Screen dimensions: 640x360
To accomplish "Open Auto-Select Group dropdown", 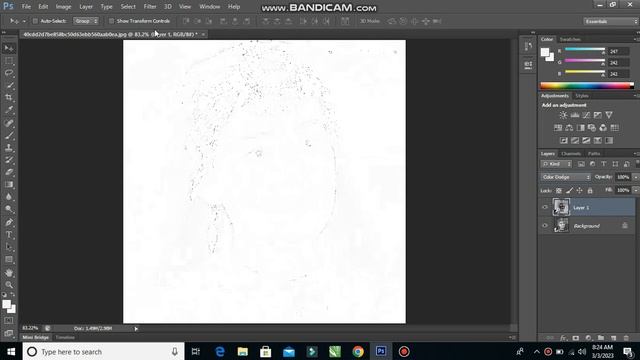I will click(x=86, y=21).
